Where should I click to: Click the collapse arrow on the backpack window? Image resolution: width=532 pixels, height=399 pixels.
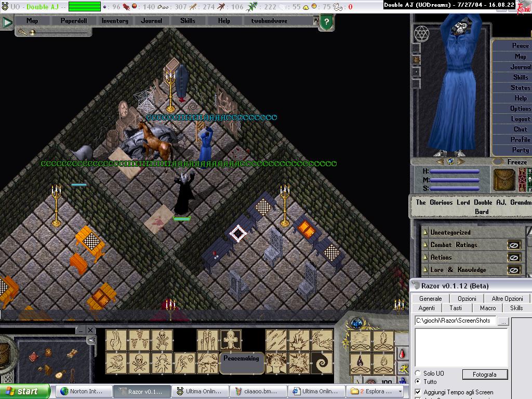click(91, 340)
